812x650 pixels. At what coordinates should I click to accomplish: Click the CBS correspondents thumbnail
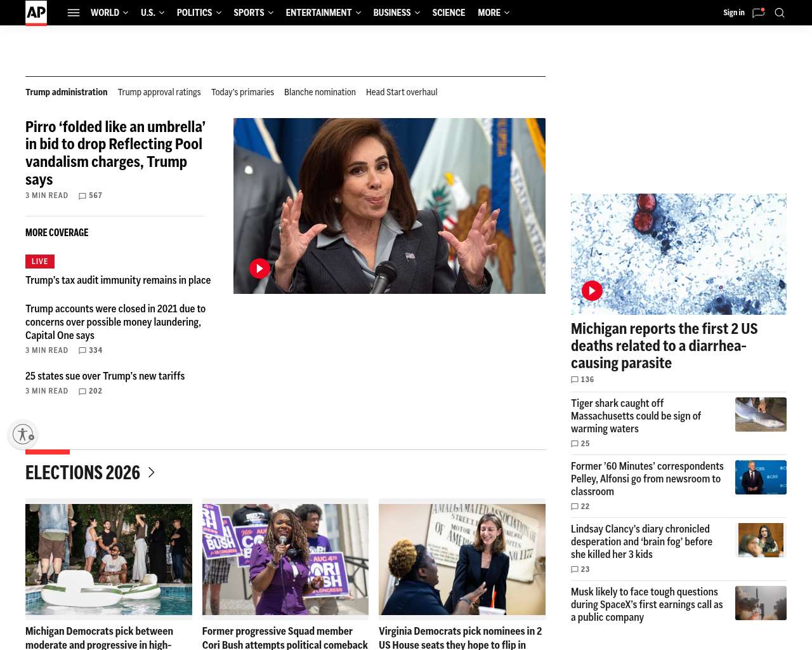click(x=761, y=477)
